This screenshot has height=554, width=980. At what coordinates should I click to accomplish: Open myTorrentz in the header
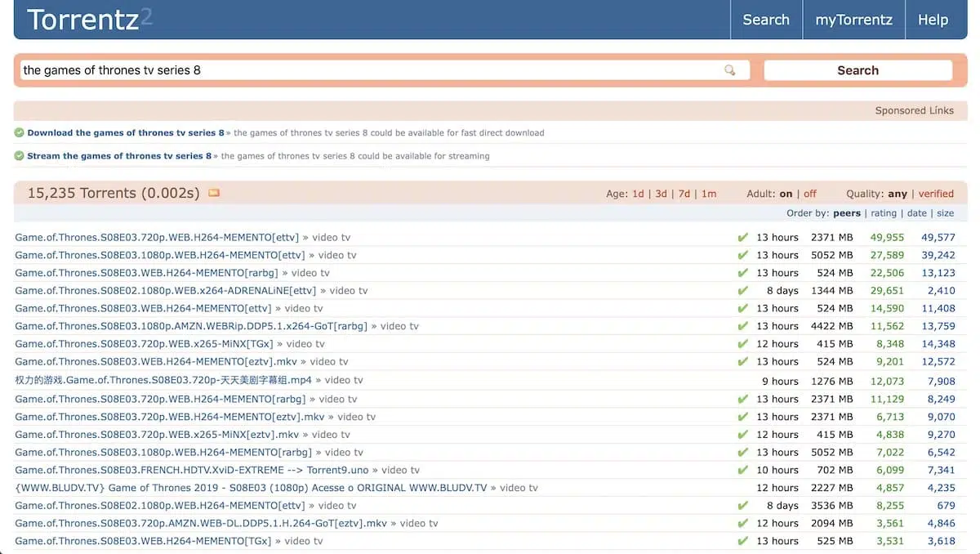coord(853,20)
